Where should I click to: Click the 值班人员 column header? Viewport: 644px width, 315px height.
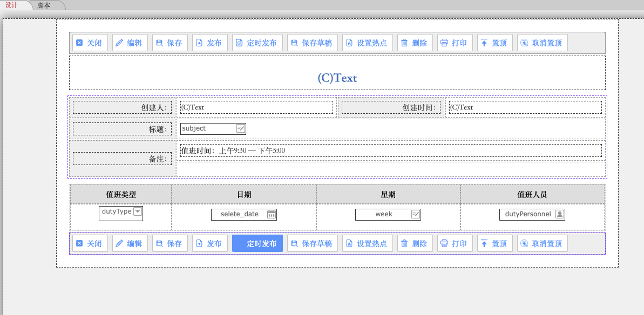[x=532, y=194]
